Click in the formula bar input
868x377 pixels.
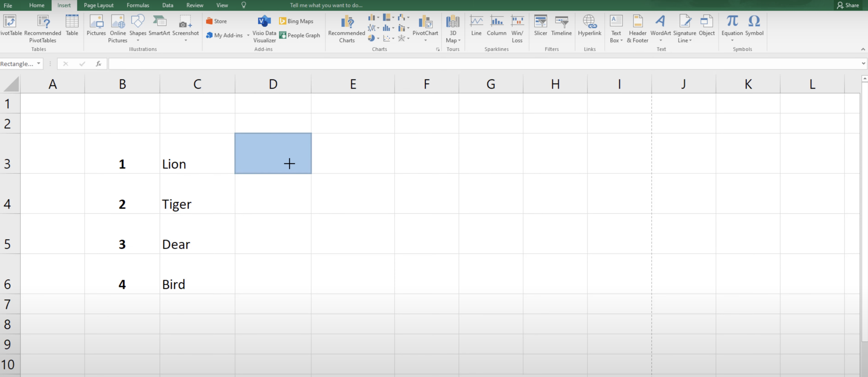click(x=472, y=63)
